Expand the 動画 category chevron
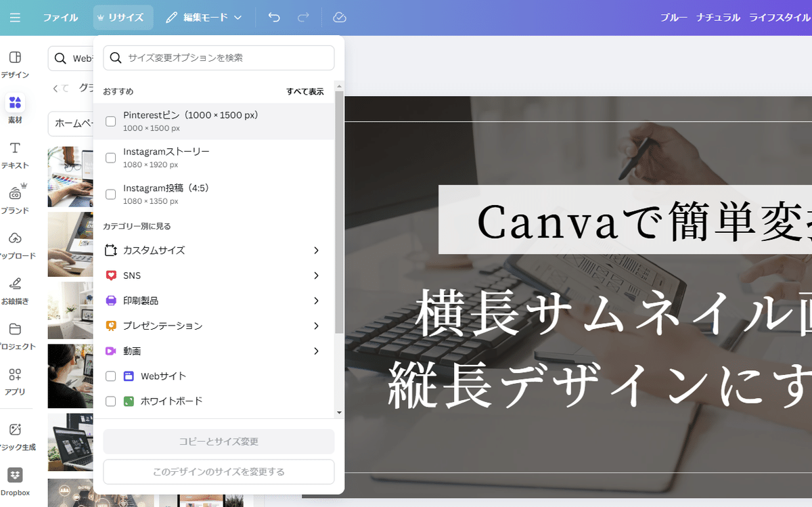 tap(316, 351)
